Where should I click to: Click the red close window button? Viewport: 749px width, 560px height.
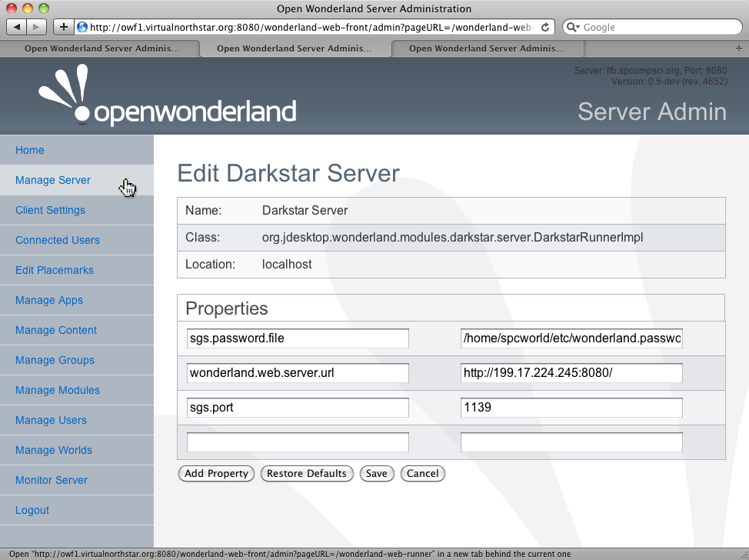(12, 8)
